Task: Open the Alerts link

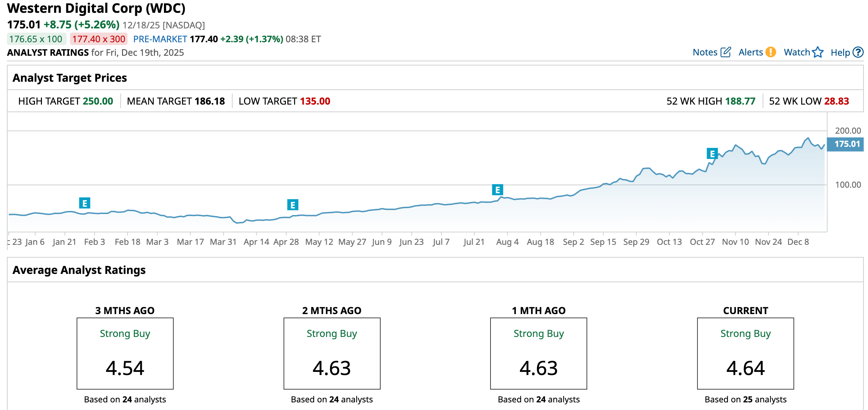Action: pos(750,52)
